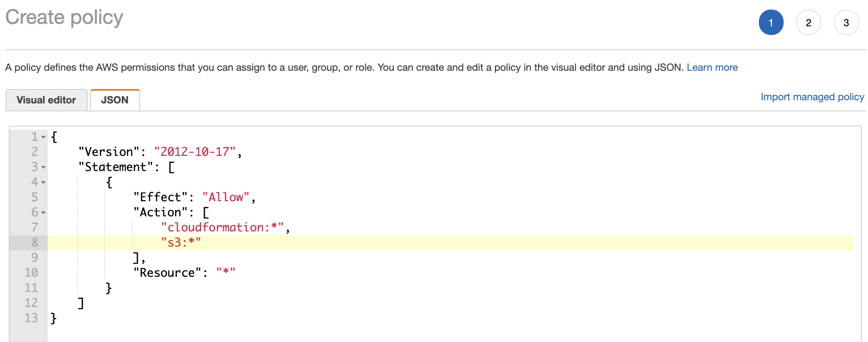This screenshot has height=342, width=868.
Task: Go to step 3 circle indicator
Action: (x=846, y=23)
